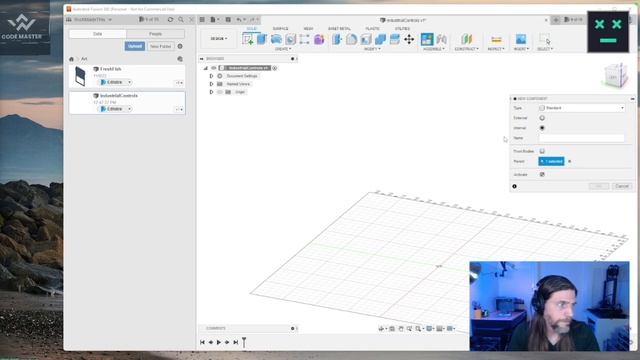The width and height of the screenshot is (640, 360).
Task: Click the Inspect measure icon
Action: tap(496, 40)
